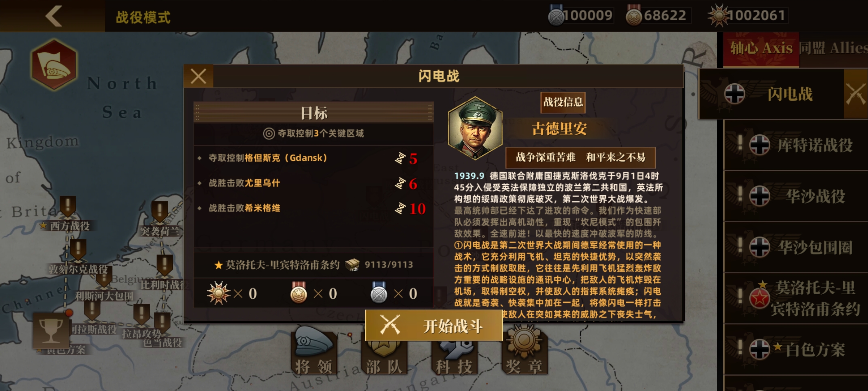The height and width of the screenshot is (391, 868).
Task: Open 将领 generals menu
Action: [x=313, y=350]
